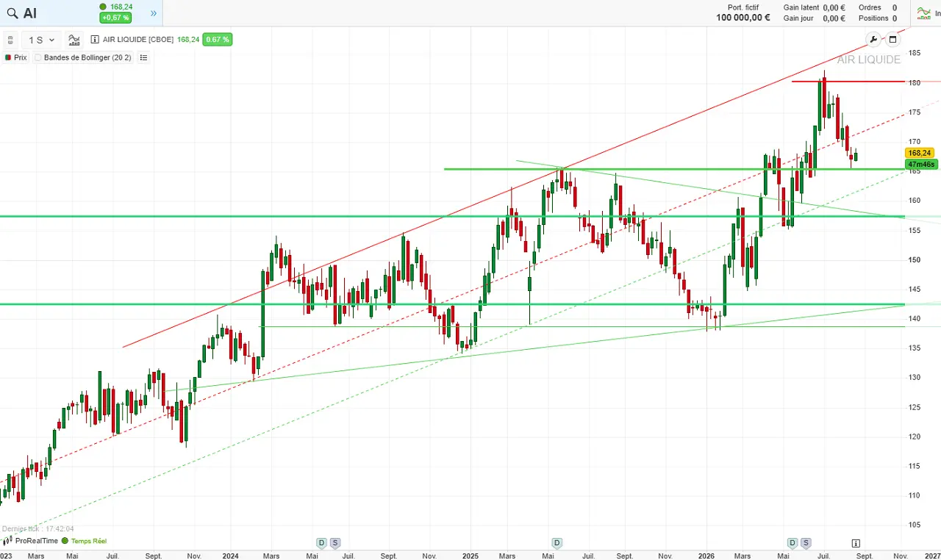Screen dimensions: 941x560
Task: Open the indicators icon at top right
Action: tap(923, 13)
